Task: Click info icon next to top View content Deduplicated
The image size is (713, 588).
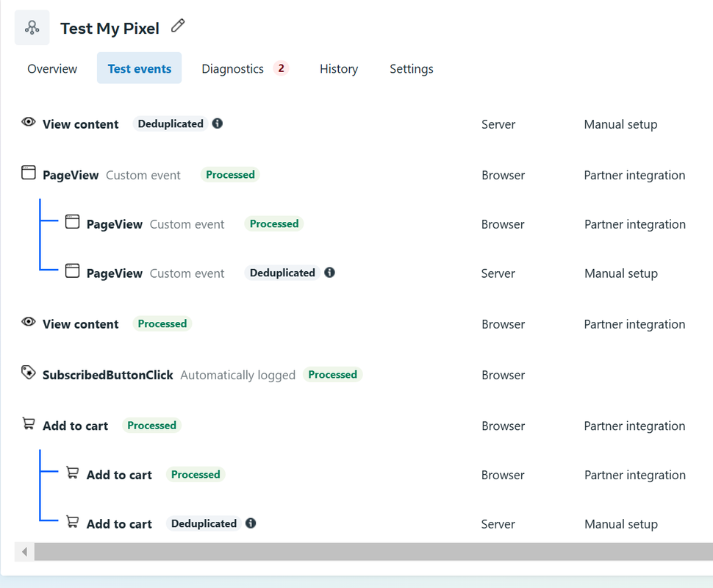Action: 218,123
